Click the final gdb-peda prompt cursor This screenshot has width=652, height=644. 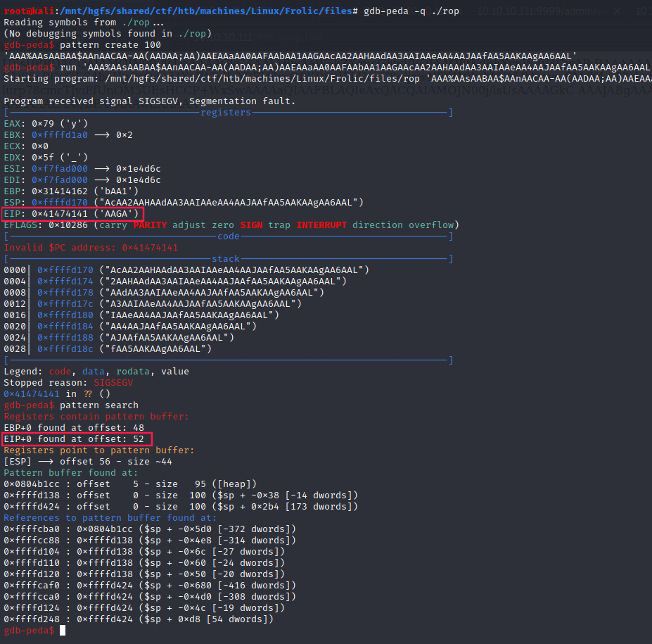coord(63,630)
